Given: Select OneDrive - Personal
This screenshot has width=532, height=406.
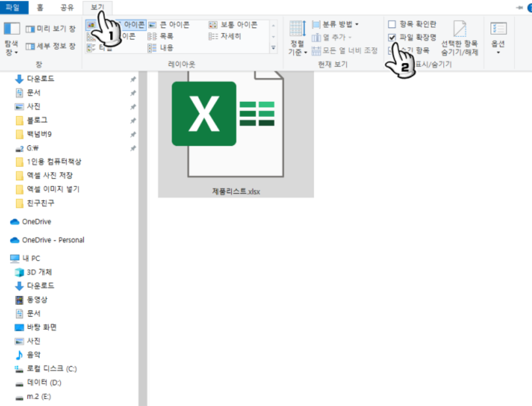Looking at the screenshot, I should pos(47,240).
